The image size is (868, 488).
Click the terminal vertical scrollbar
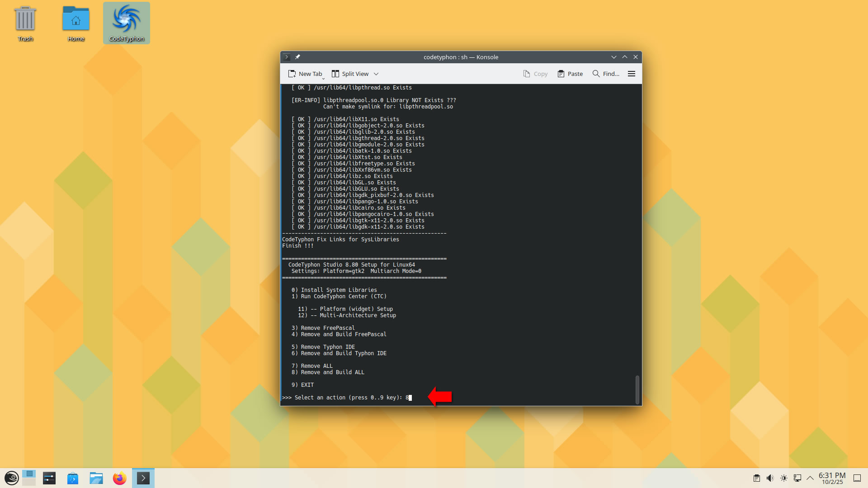click(x=637, y=389)
